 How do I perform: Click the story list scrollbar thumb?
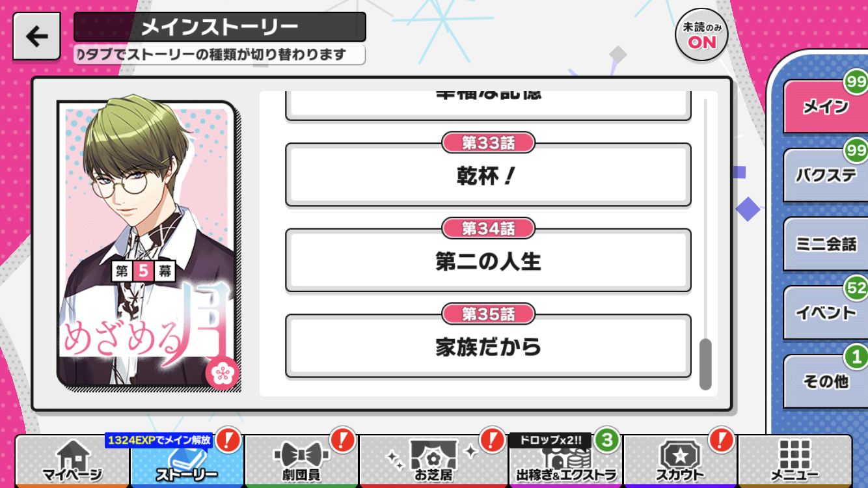coord(705,364)
